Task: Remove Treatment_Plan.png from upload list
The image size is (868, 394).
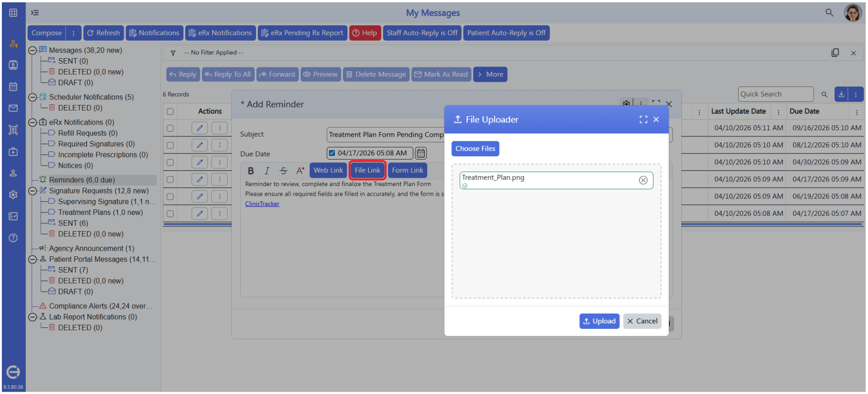Action: click(643, 180)
